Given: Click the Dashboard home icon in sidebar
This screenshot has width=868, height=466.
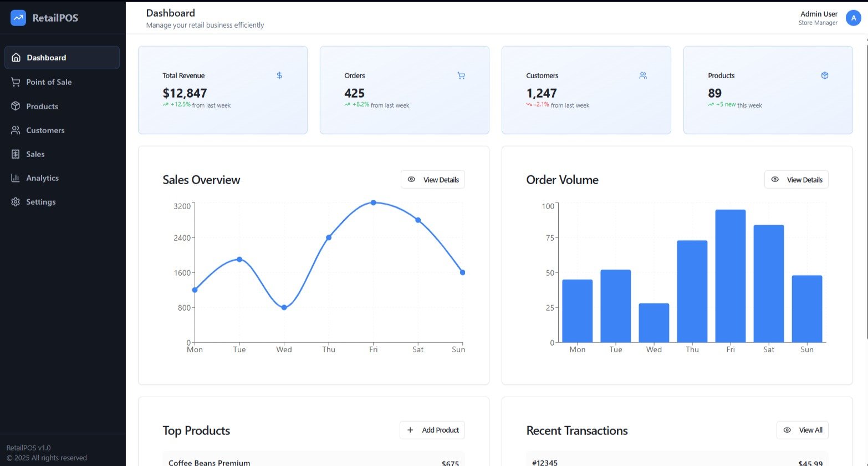Looking at the screenshot, I should [x=16, y=58].
